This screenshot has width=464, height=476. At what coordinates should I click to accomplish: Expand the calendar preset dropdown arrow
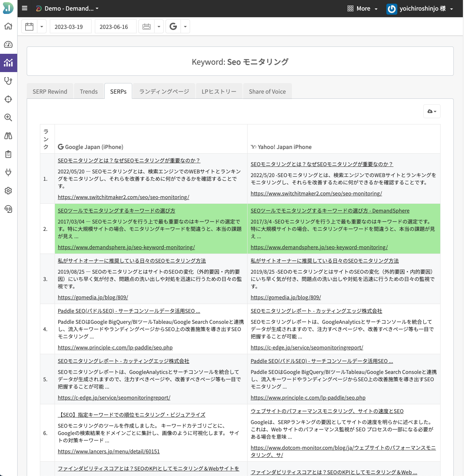pyautogui.click(x=42, y=27)
